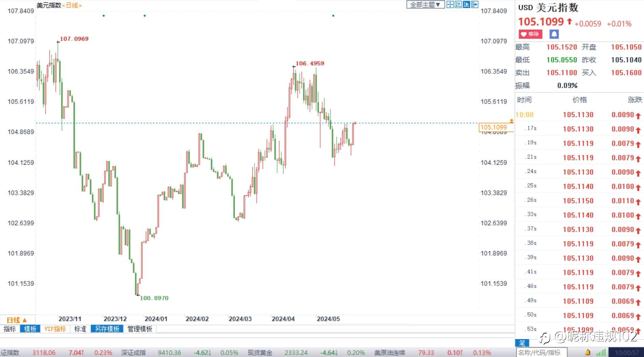Click the 买入 value 105.1600
Viewport: 644px width, 357px height.
click(x=626, y=73)
